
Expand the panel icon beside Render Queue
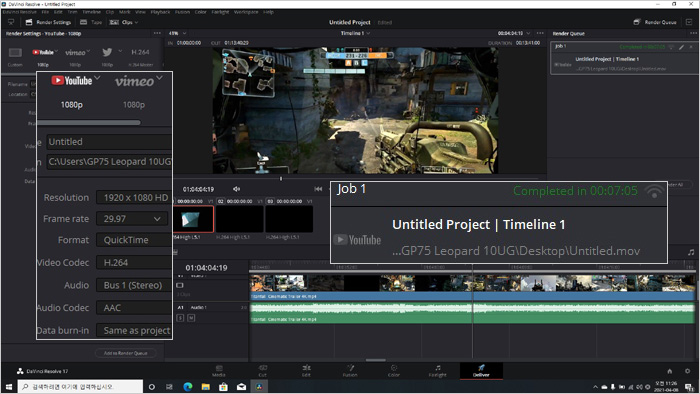click(x=689, y=22)
